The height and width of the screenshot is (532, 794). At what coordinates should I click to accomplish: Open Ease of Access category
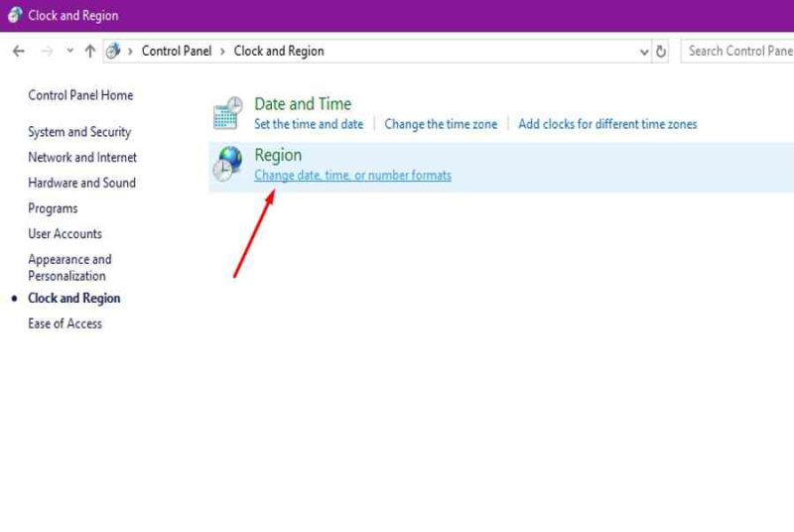tap(66, 324)
